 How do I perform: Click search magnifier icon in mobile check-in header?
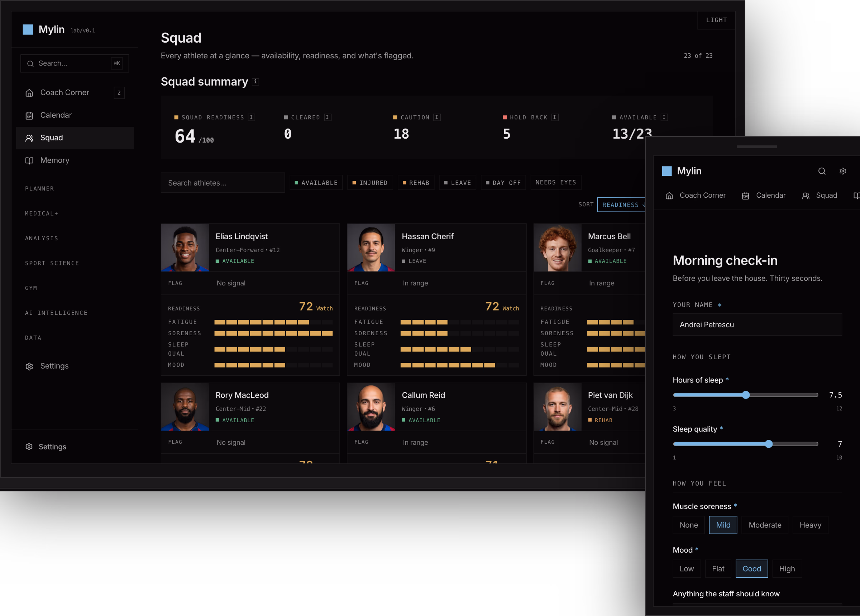821,171
